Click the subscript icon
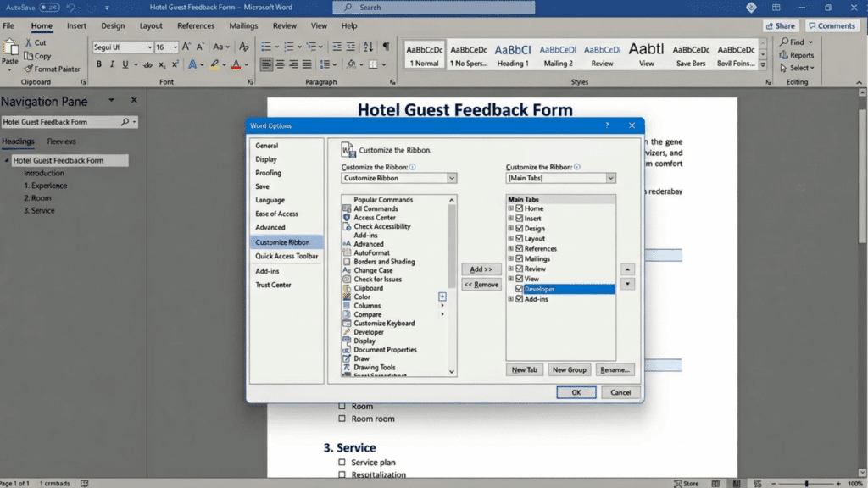Viewport: 868px width, 488px height. 161,64
